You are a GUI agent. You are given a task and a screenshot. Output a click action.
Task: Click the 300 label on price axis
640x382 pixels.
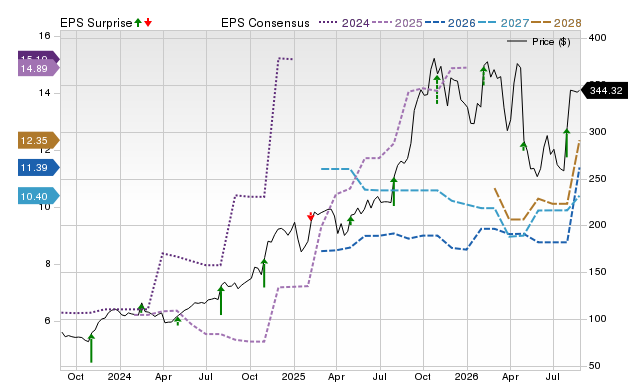click(x=598, y=132)
